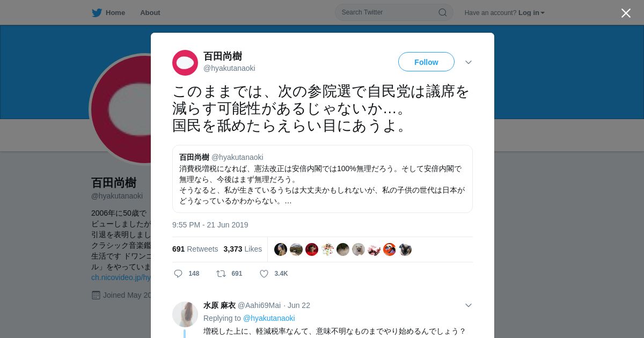View the 3,373 Likes list
The height and width of the screenshot is (338, 644).
pos(243,249)
